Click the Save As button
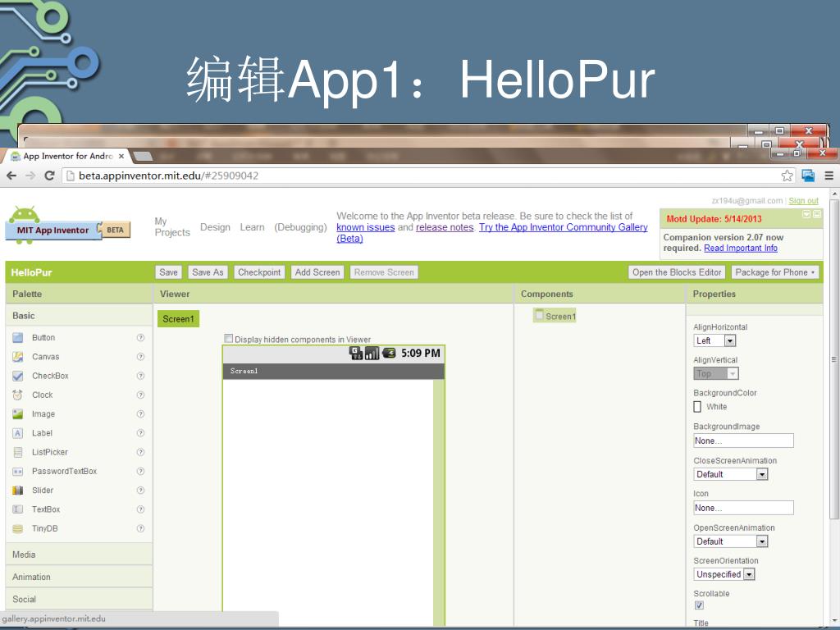 click(208, 272)
